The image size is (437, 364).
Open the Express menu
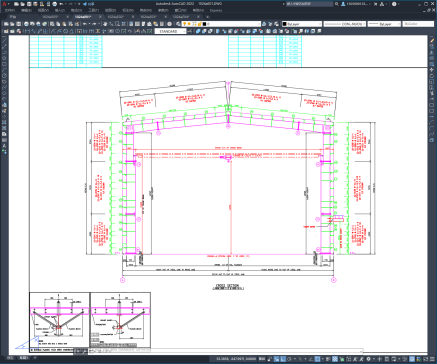pyautogui.click(x=216, y=10)
